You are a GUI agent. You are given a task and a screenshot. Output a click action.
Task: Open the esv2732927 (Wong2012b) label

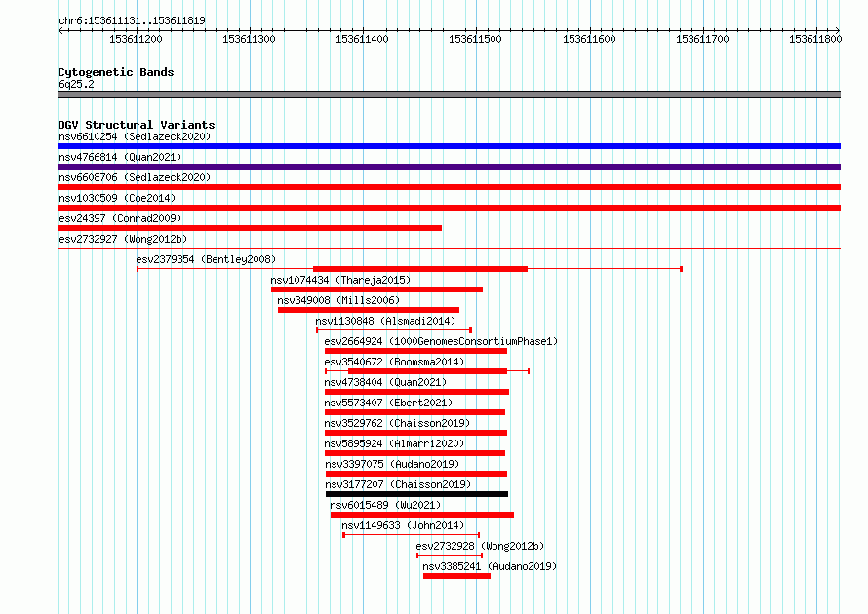tap(123, 239)
